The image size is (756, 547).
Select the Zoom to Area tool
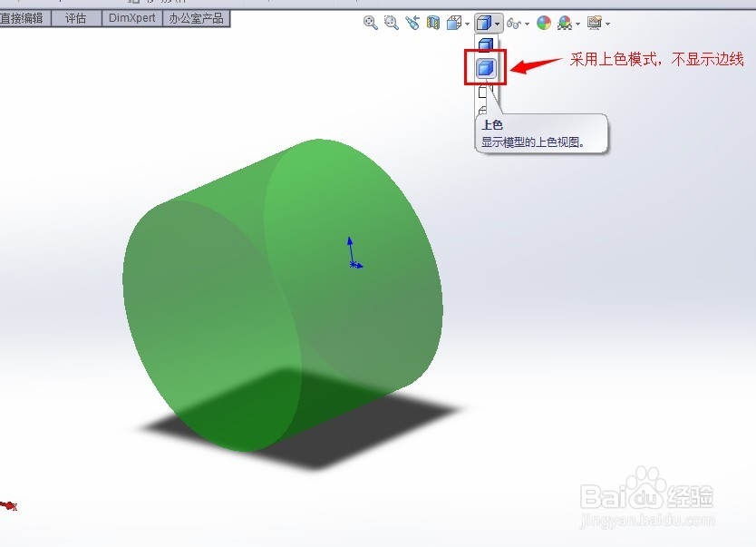[391, 23]
